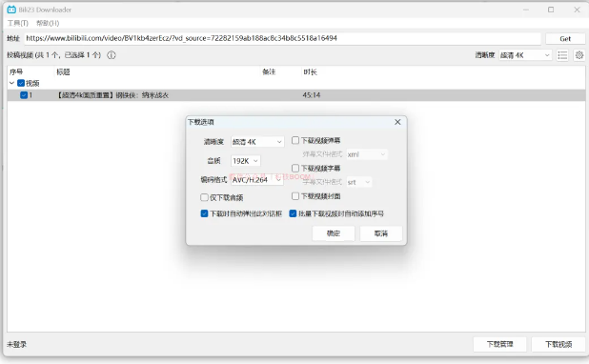Click the list view icon near the quality selector
589x364 pixels.
point(562,55)
